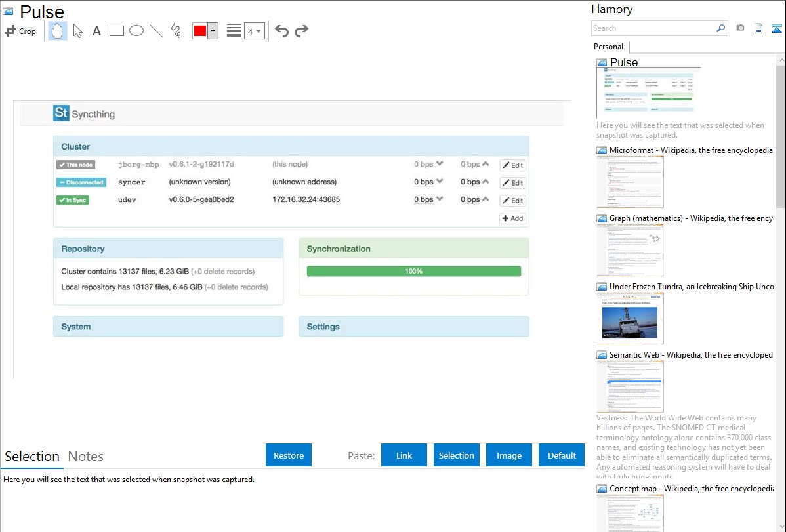Expand the System panel header

[x=168, y=327]
